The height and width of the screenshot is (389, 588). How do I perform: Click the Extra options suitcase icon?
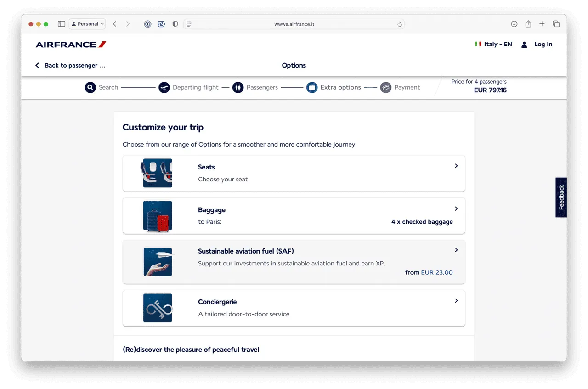pyautogui.click(x=312, y=87)
